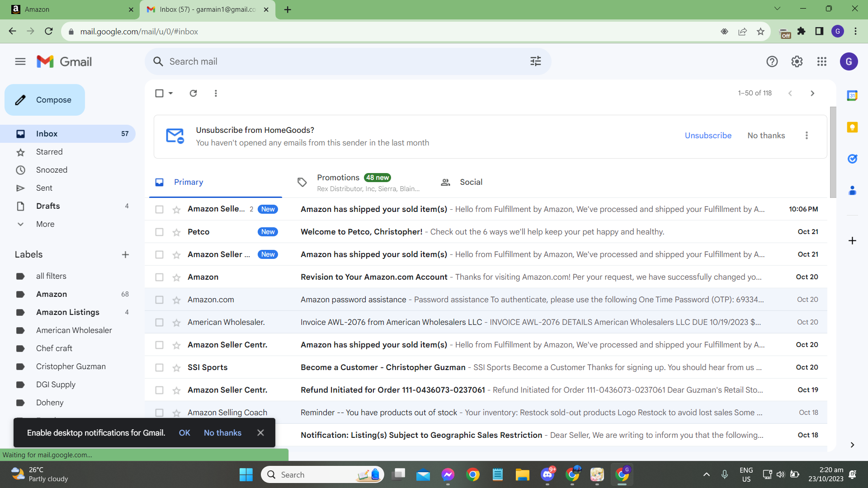Get add-ons with the plus icon
868x488 pixels.
[x=852, y=241]
